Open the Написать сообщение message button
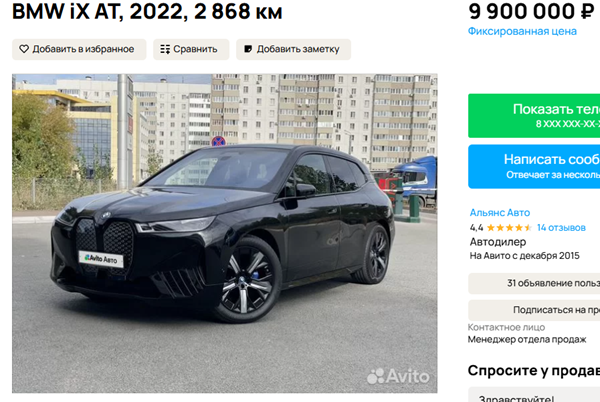The width and height of the screenshot is (600, 402). 534,166
